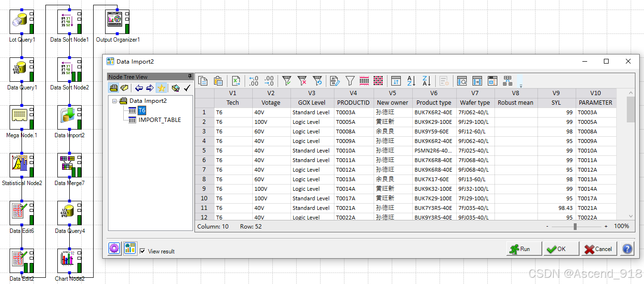Click the checkmark icon in Node Tree View toolbar
Screen dimensions: 644x284
coord(187,88)
